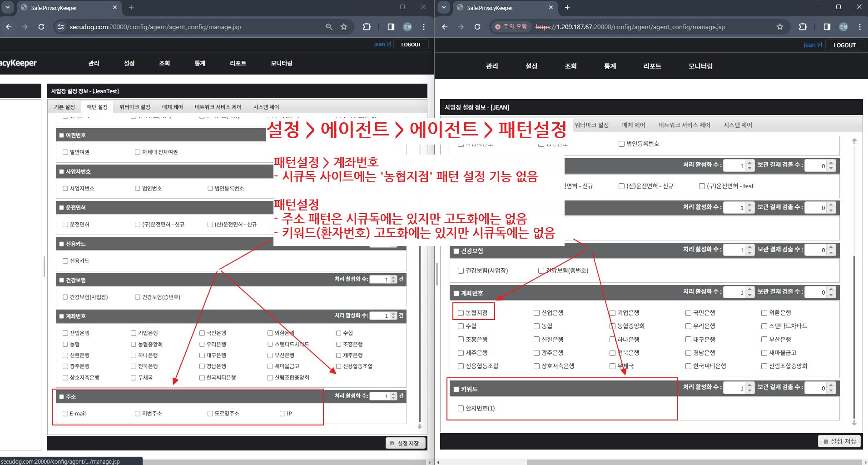Check 환자번호(1) keyword checkbox
Screen dimensions: 868x465
point(461,408)
